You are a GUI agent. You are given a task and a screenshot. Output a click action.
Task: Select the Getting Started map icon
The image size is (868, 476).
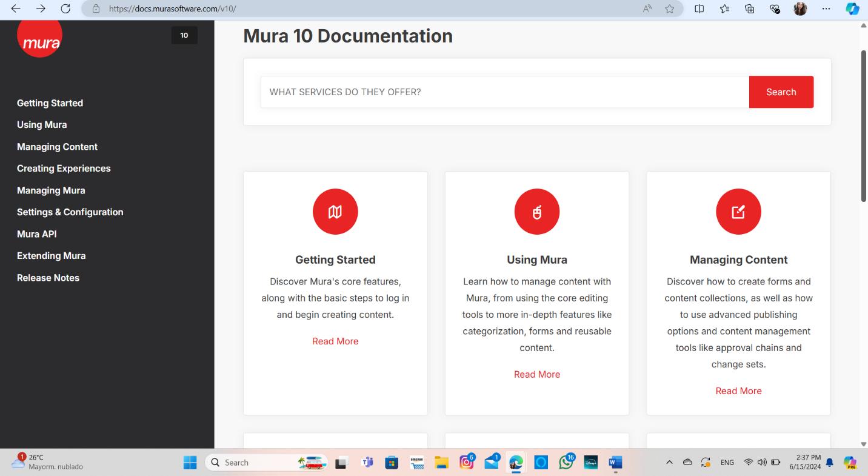pos(335,212)
